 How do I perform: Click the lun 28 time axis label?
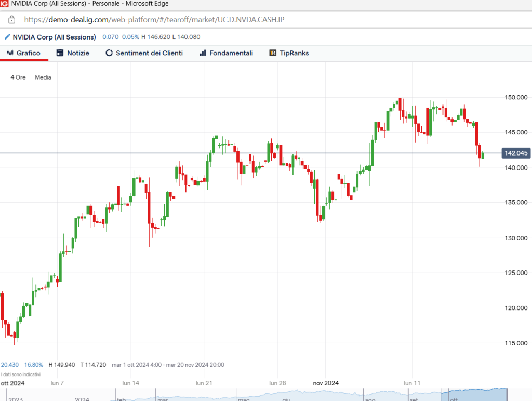coord(277,383)
